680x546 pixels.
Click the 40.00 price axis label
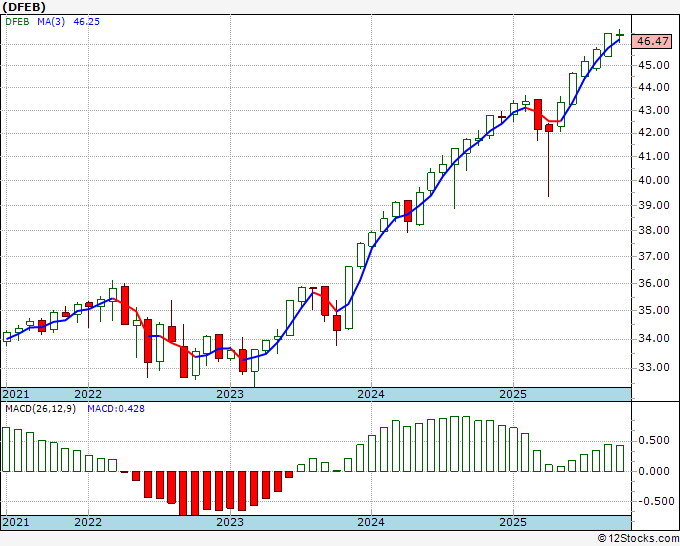click(x=654, y=180)
